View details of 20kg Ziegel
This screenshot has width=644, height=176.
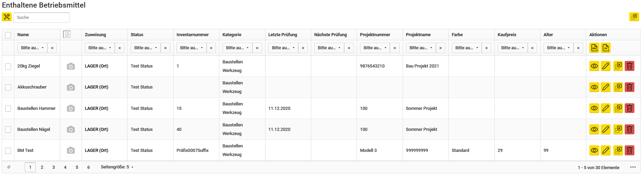click(x=594, y=66)
